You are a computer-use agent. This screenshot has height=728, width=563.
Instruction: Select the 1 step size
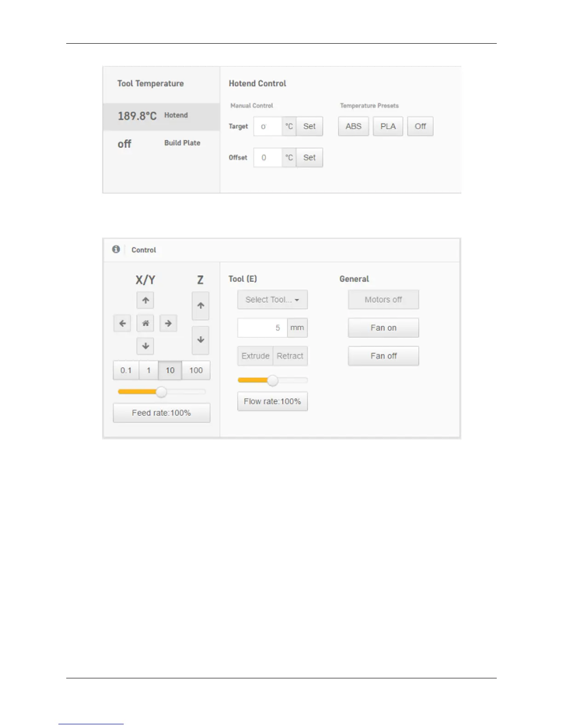tap(149, 370)
